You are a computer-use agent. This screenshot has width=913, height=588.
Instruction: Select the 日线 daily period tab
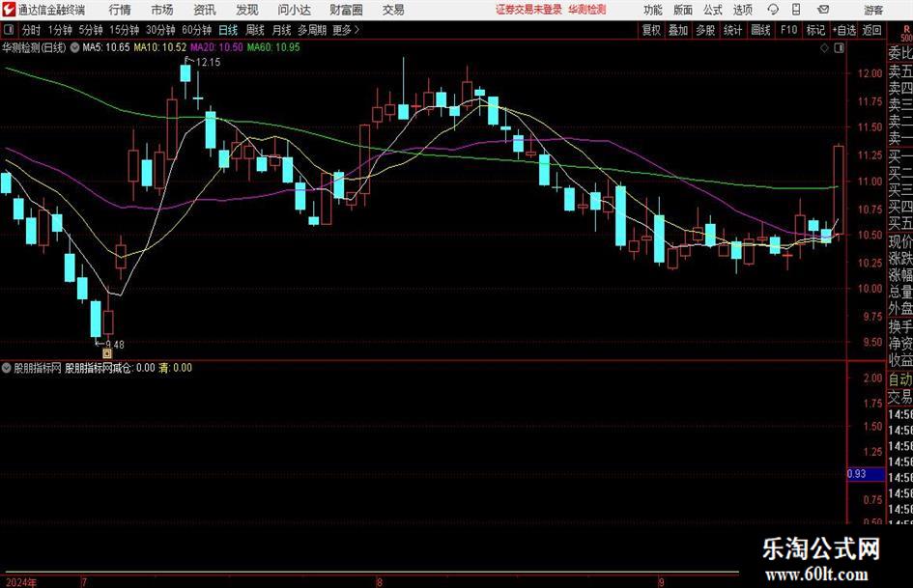point(228,30)
